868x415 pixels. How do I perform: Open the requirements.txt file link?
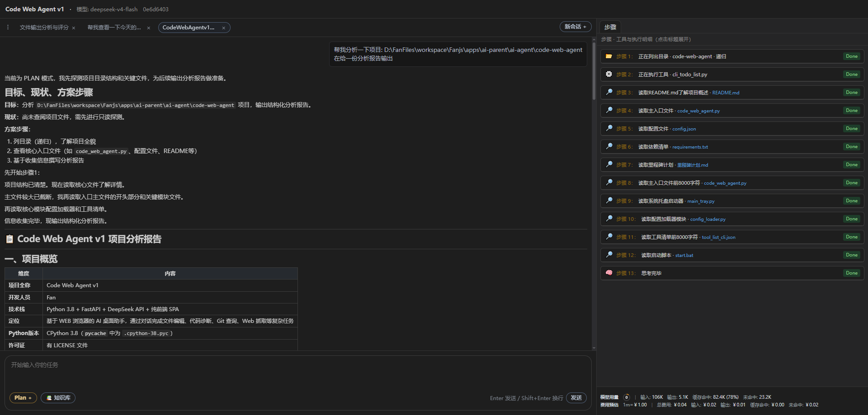690,147
